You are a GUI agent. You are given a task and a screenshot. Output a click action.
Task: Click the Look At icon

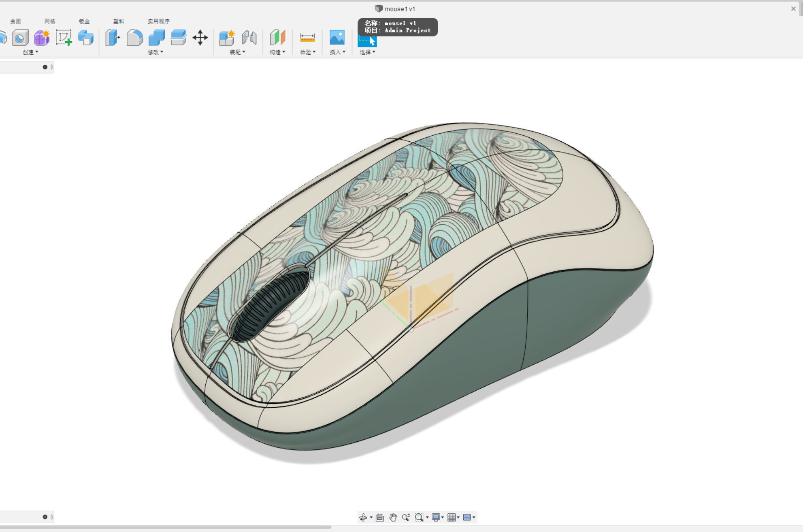(x=379, y=517)
